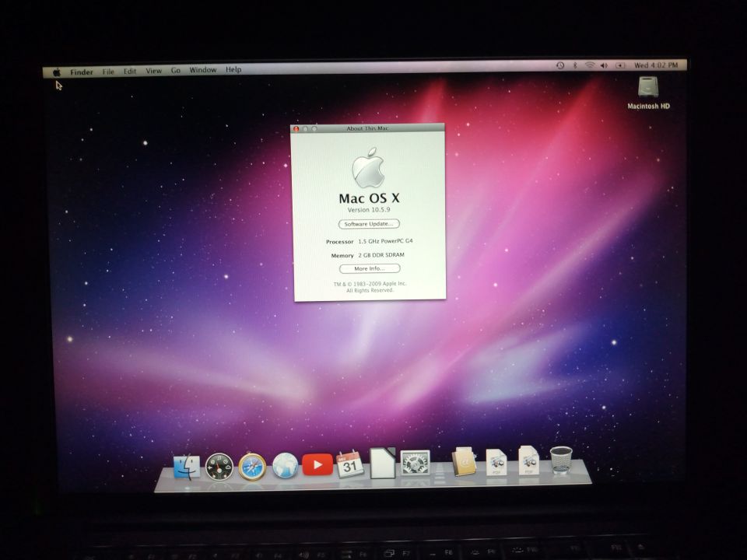Click the More Info... button

click(369, 268)
